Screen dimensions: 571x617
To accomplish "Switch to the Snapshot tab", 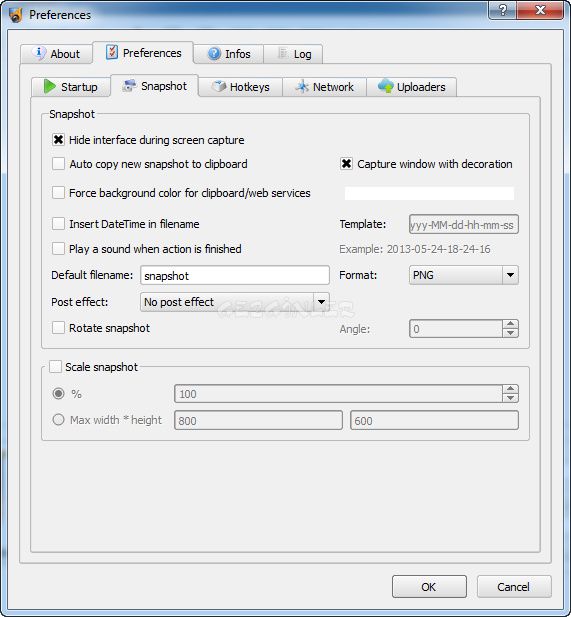I will tap(155, 86).
